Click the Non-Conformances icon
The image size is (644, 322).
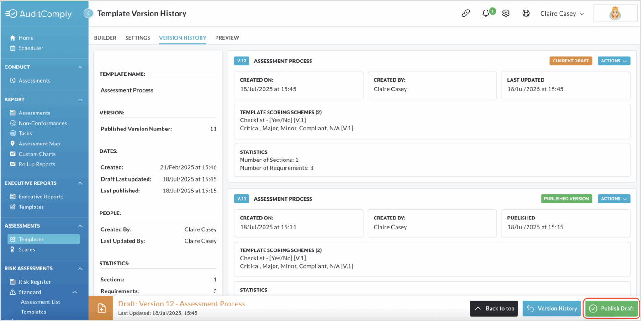[13, 123]
